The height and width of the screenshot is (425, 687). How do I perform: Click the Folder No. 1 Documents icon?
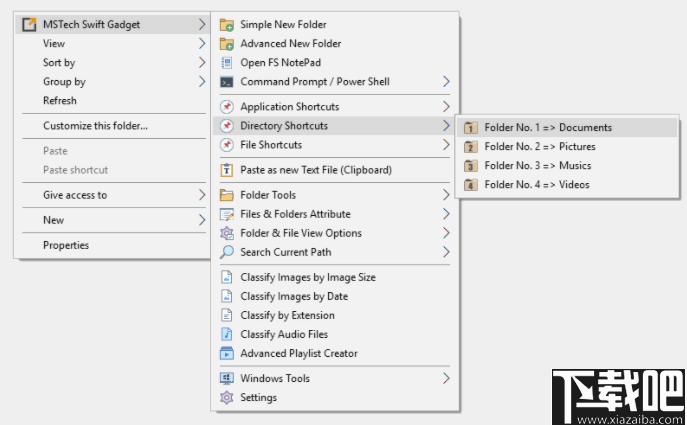click(471, 128)
